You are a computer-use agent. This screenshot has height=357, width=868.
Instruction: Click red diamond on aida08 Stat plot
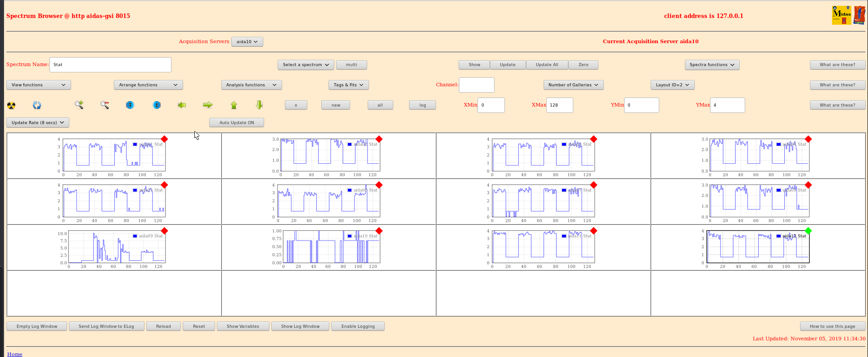pos(808,185)
